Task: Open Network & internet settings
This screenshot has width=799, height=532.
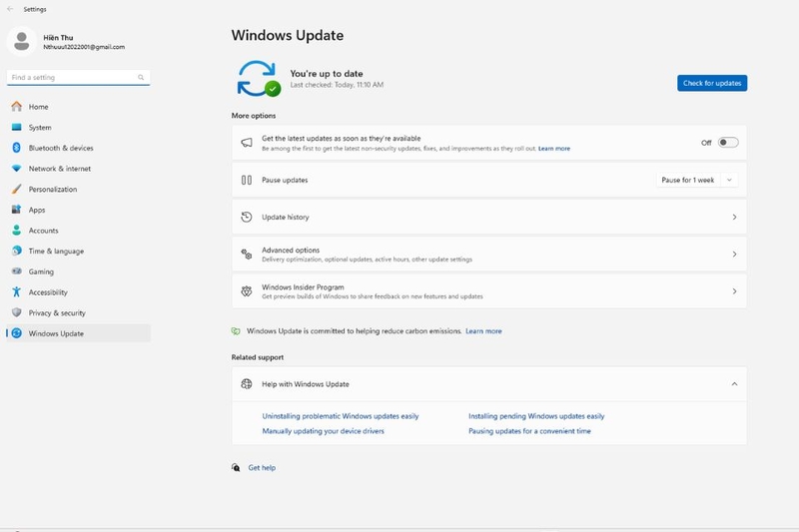Action: (x=79, y=169)
